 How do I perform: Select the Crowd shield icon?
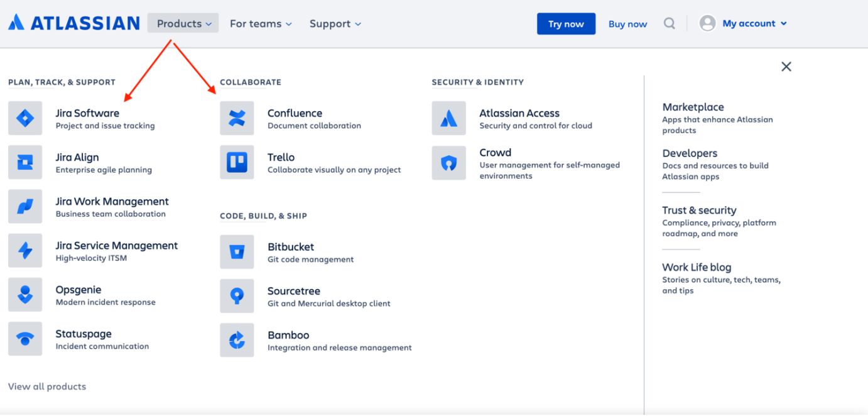(448, 163)
